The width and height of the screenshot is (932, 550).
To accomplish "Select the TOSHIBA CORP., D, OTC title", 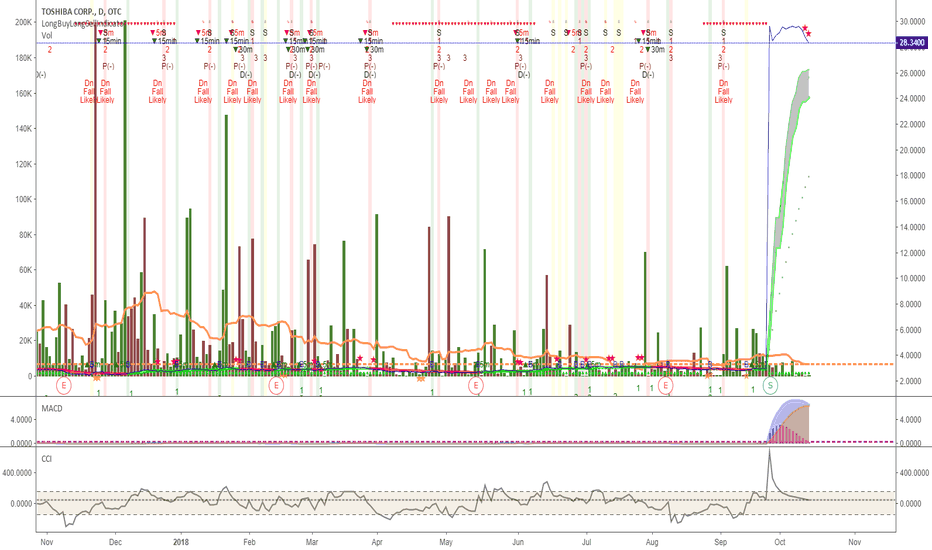I will [81, 12].
